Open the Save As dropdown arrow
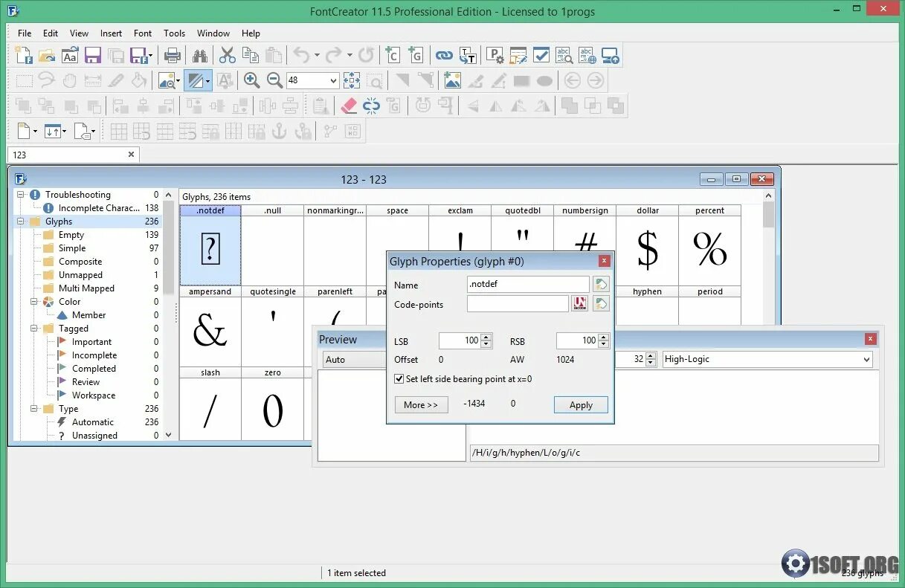This screenshot has height=588, width=905. [150, 55]
